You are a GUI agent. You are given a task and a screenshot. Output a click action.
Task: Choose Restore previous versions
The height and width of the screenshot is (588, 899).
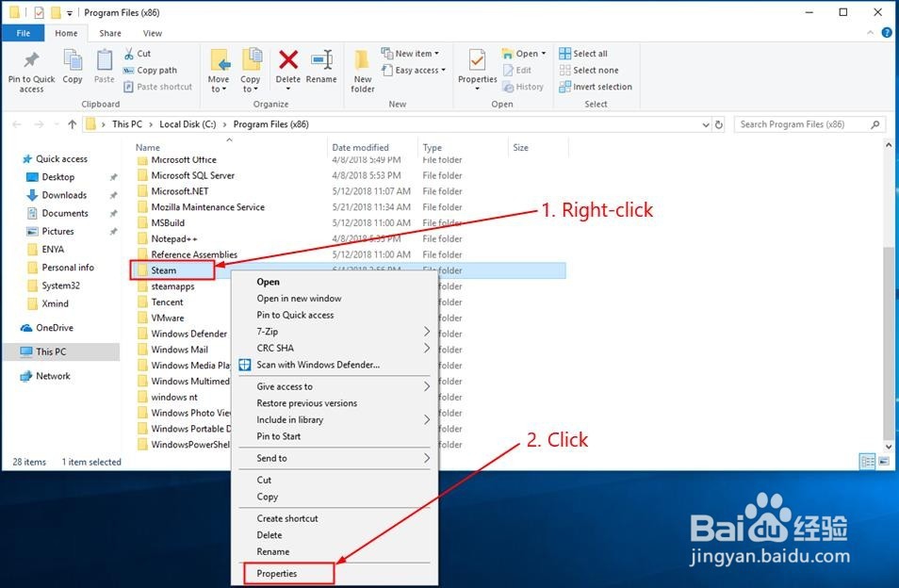point(307,403)
